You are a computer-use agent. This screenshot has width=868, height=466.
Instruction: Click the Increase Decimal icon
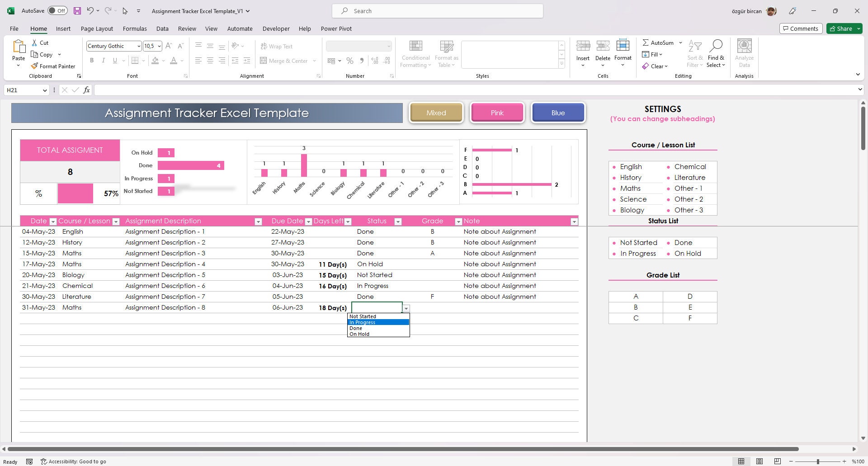tap(374, 61)
